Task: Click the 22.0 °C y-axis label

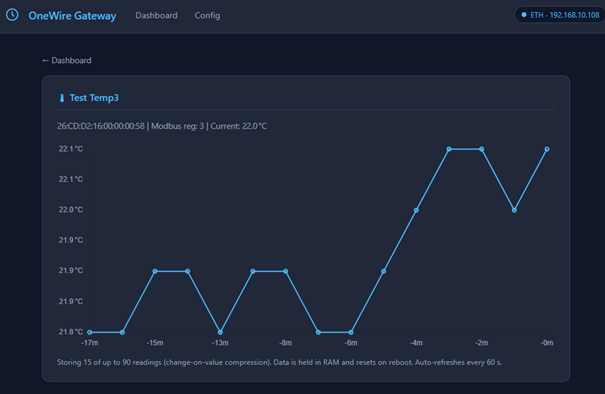Action: 71,210
